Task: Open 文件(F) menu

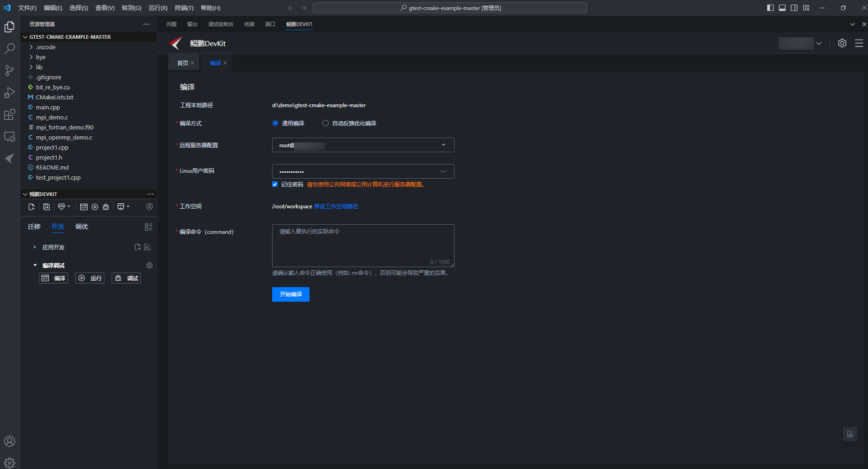Action: pos(27,8)
